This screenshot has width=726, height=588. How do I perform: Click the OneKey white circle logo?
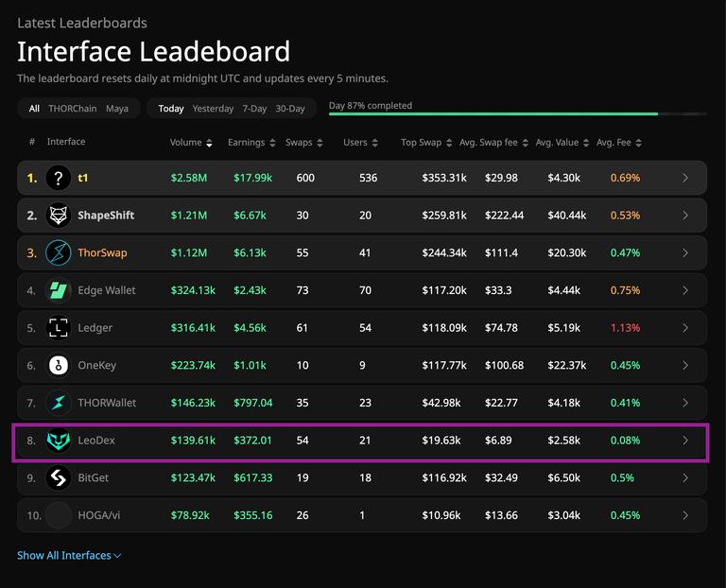[x=59, y=365]
